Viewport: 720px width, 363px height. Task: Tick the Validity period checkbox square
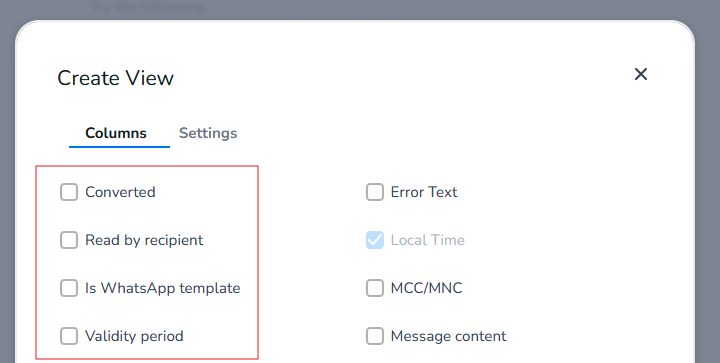point(69,336)
